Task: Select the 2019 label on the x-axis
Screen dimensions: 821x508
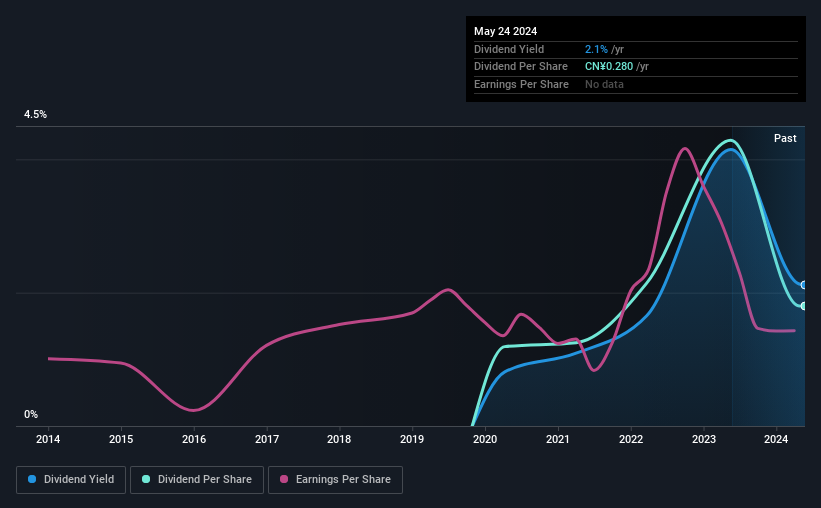Action: (x=412, y=439)
